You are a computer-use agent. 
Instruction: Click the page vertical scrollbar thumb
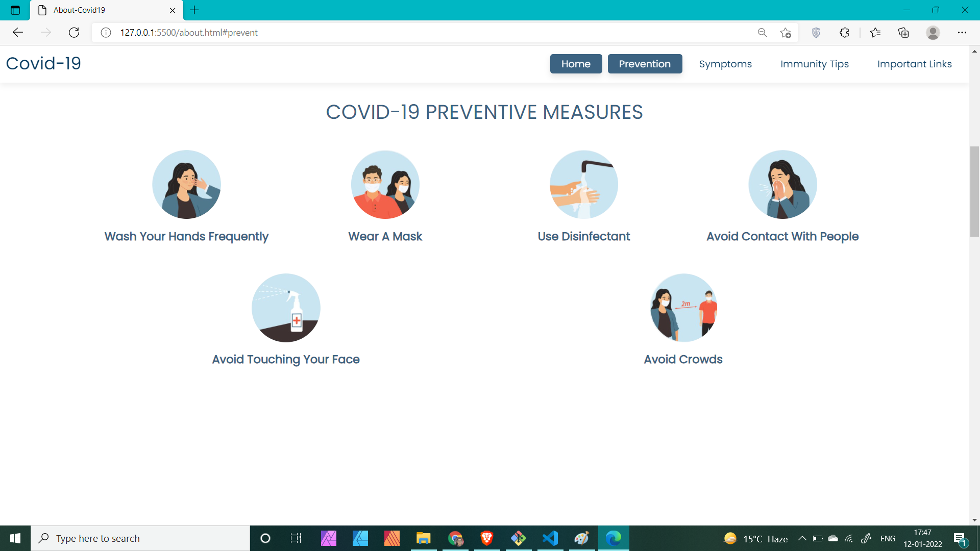click(974, 191)
